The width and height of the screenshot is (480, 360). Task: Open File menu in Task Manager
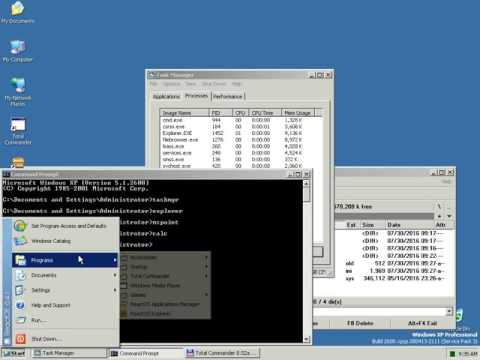(154, 84)
